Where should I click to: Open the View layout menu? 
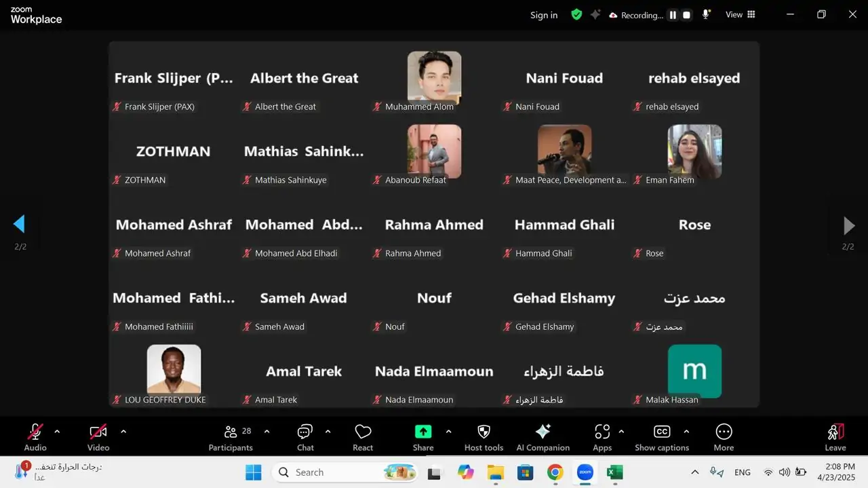(x=741, y=15)
